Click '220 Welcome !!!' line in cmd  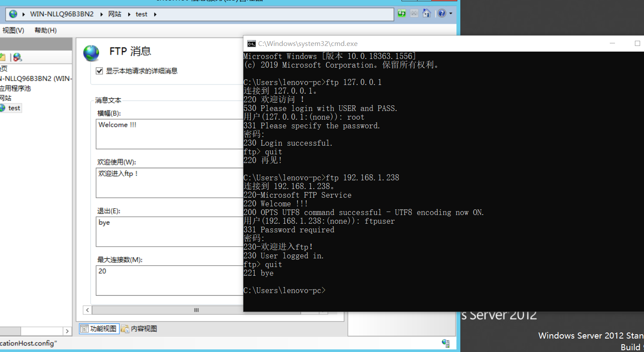pos(276,204)
